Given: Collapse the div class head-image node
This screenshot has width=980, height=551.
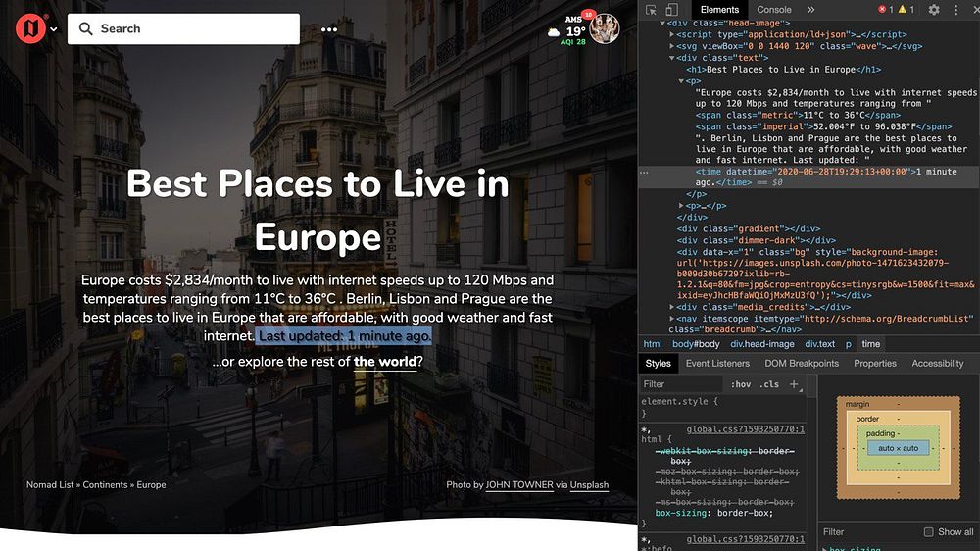Looking at the screenshot, I should coord(662,24).
